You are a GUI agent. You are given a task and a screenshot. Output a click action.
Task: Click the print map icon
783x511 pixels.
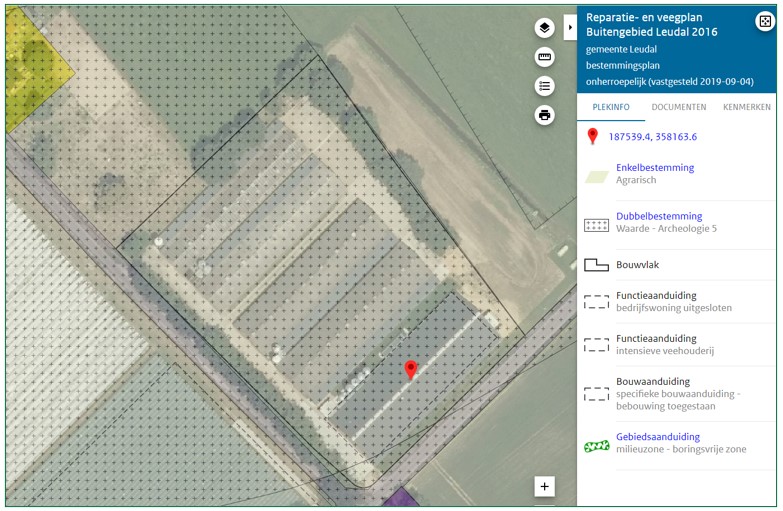[x=544, y=115]
